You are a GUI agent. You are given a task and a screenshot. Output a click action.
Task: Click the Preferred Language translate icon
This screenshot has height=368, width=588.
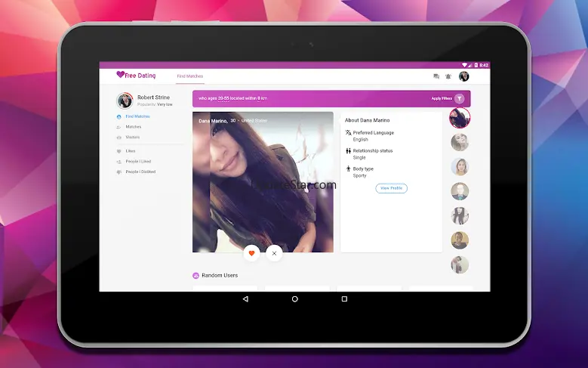[348, 132]
